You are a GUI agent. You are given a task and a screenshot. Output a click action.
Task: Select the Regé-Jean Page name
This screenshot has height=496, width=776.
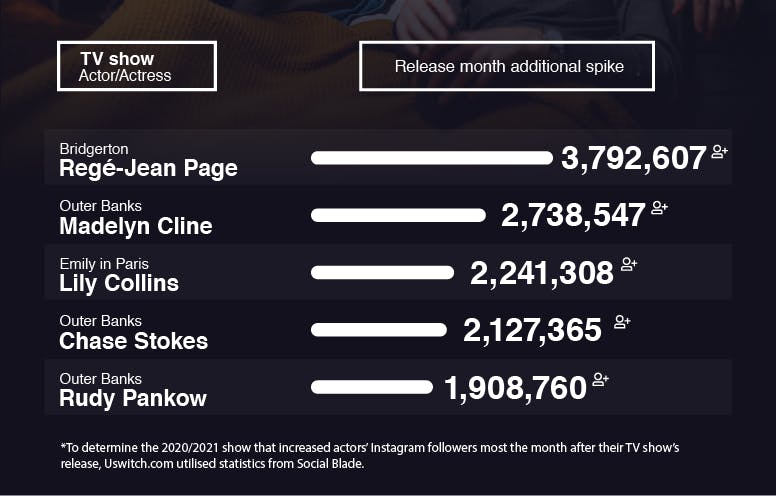(148, 168)
